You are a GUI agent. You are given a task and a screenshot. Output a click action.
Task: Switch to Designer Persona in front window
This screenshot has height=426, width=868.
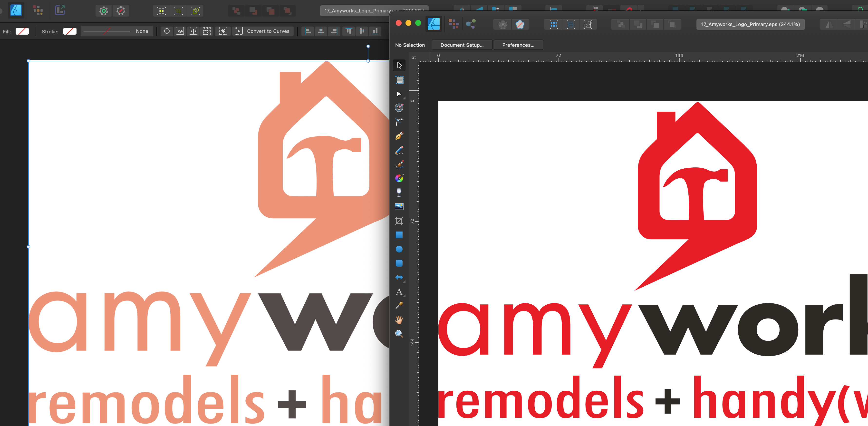point(434,24)
